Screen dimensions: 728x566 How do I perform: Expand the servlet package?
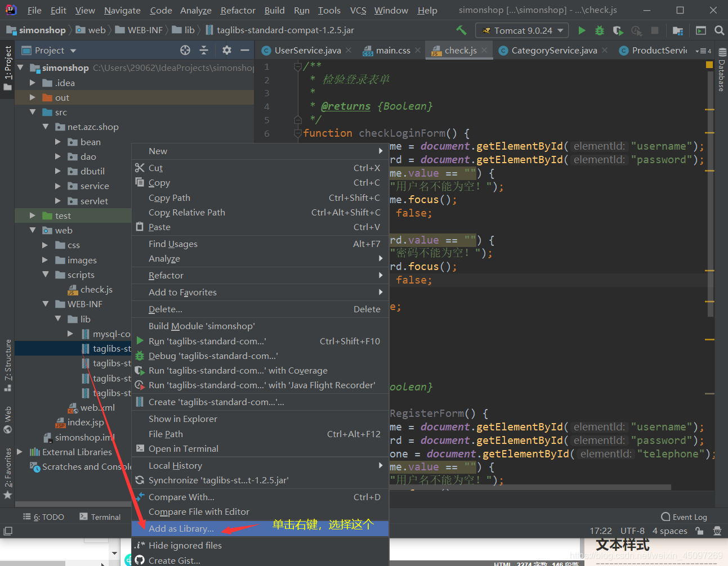57,201
